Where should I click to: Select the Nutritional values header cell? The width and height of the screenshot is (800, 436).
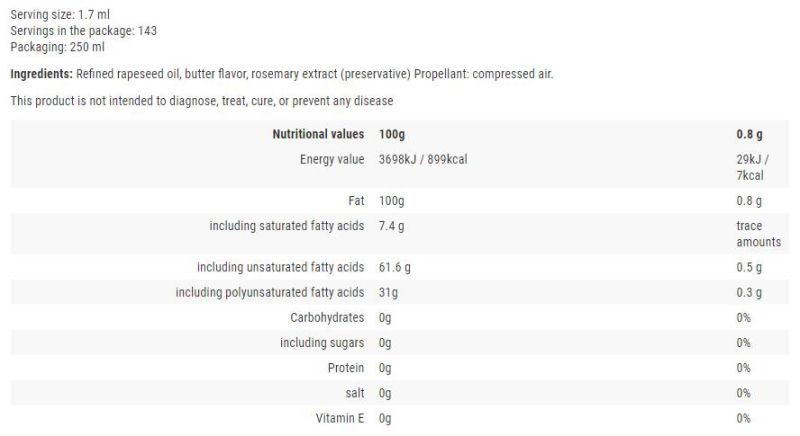click(x=318, y=134)
